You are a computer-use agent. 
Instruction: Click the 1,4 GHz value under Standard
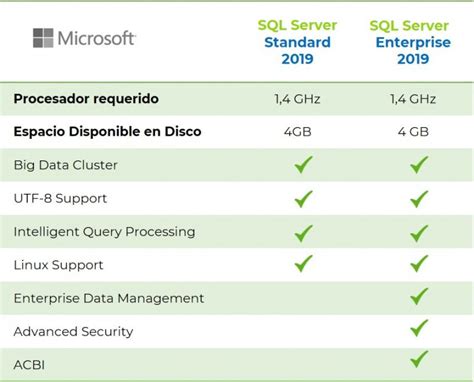pos(297,99)
